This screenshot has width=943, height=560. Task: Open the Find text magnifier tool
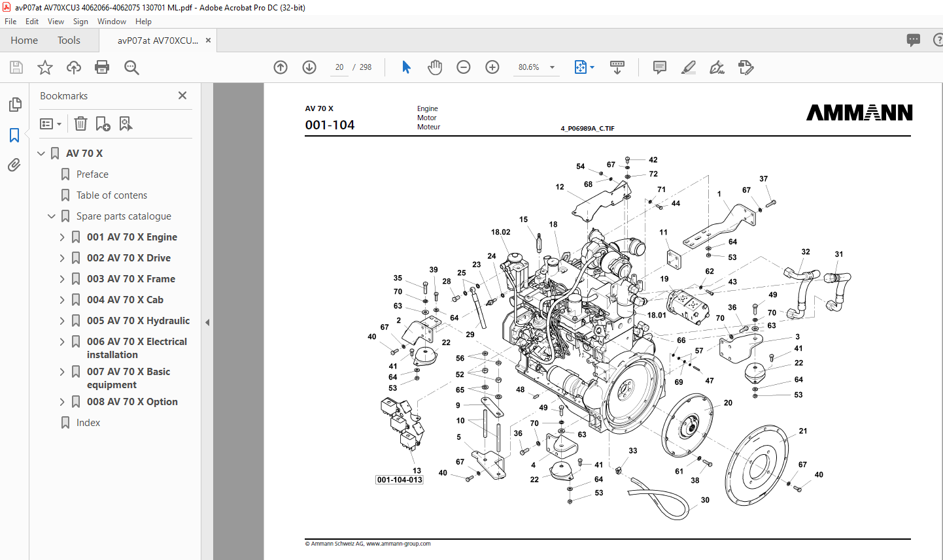(x=131, y=67)
